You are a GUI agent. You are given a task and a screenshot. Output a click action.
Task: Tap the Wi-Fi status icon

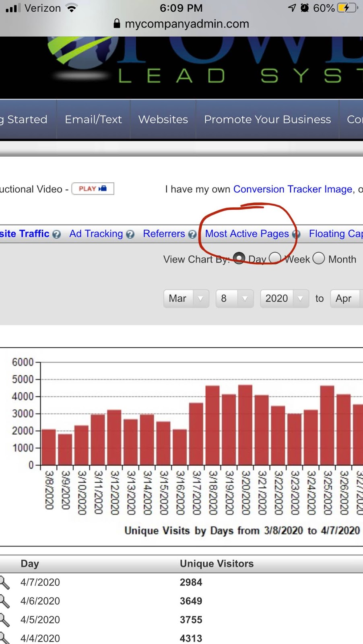[x=72, y=8]
